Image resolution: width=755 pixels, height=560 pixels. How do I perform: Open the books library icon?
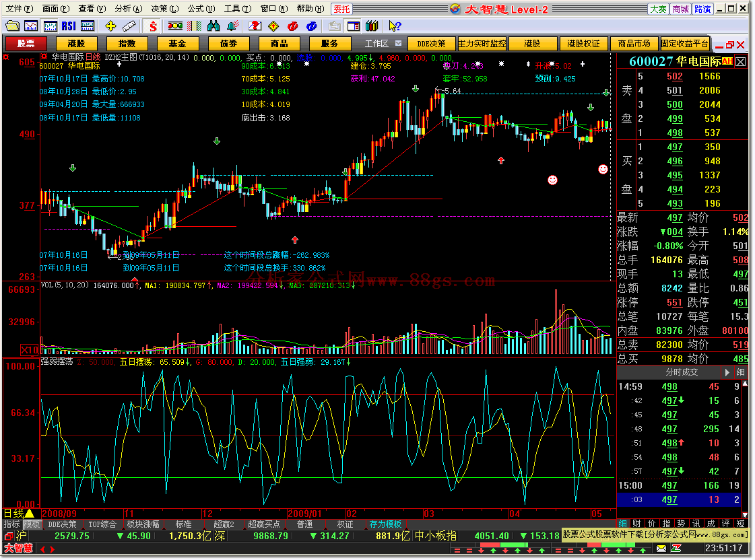click(x=372, y=26)
